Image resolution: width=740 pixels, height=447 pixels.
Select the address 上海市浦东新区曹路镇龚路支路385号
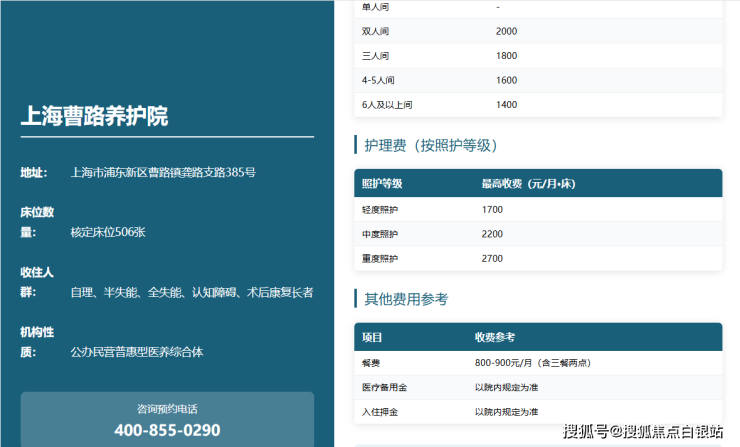click(x=163, y=172)
